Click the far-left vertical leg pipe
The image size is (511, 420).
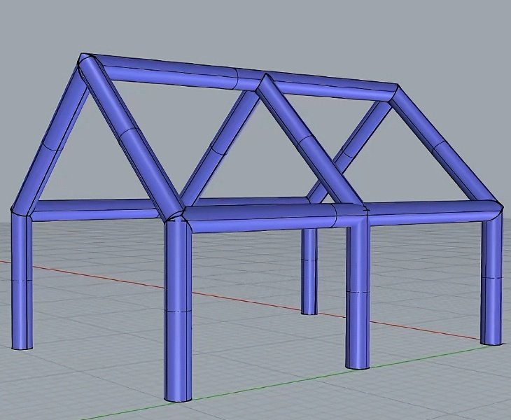pyautogui.click(x=22, y=280)
